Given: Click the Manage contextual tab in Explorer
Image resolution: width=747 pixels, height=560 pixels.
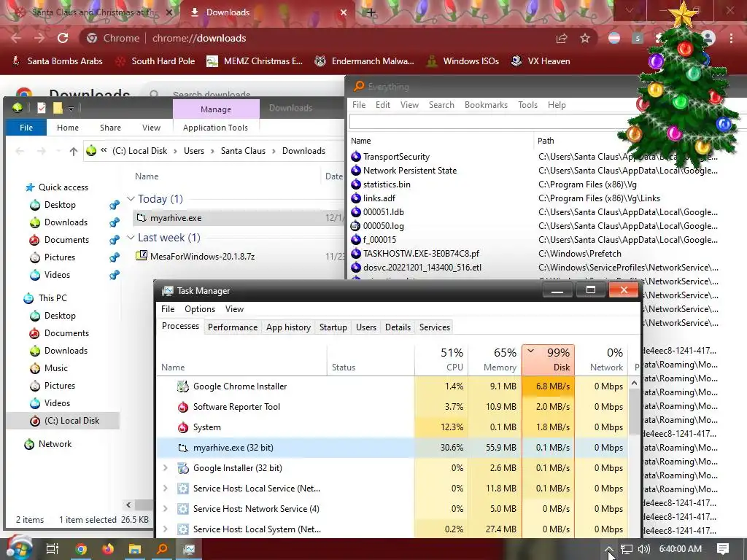Looking at the screenshot, I should [216, 109].
